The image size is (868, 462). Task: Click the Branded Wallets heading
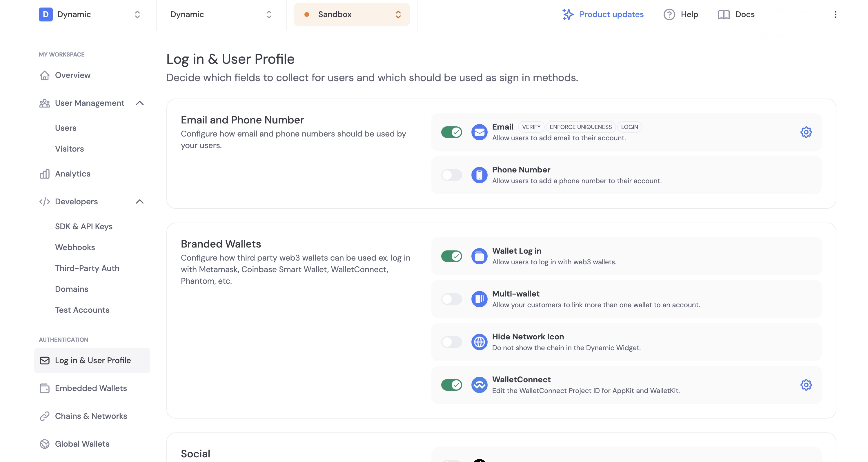pos(221,244)
